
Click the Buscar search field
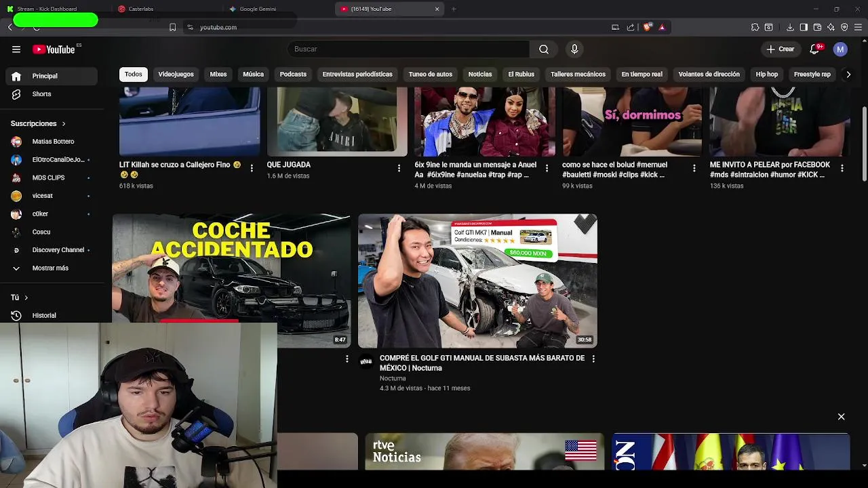[409, 49]
